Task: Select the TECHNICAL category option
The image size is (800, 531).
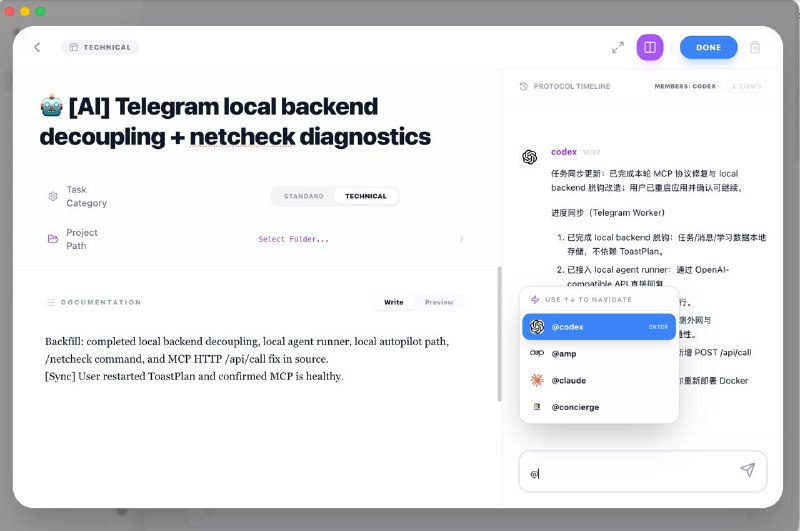Action: 366,196
